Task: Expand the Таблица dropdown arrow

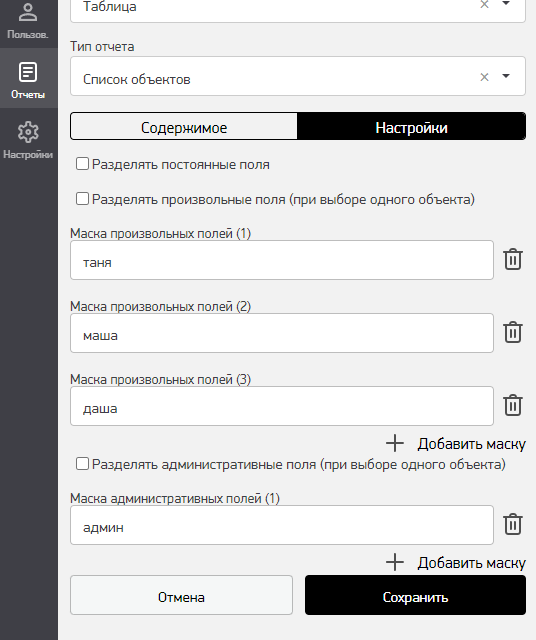Action: [506, 4]
